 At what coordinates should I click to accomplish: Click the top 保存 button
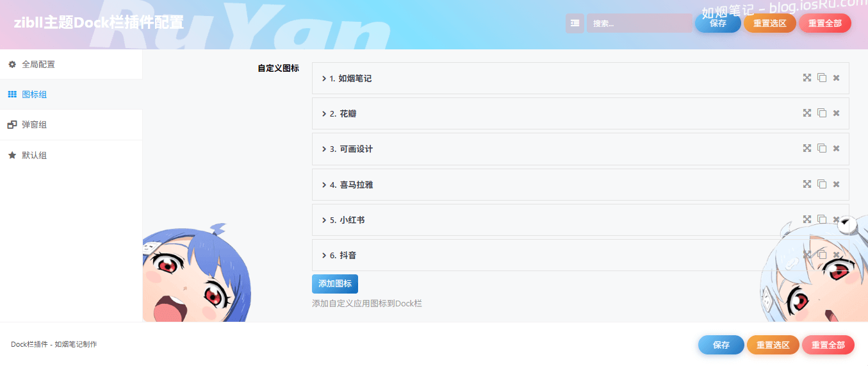(x=717, y=23)
